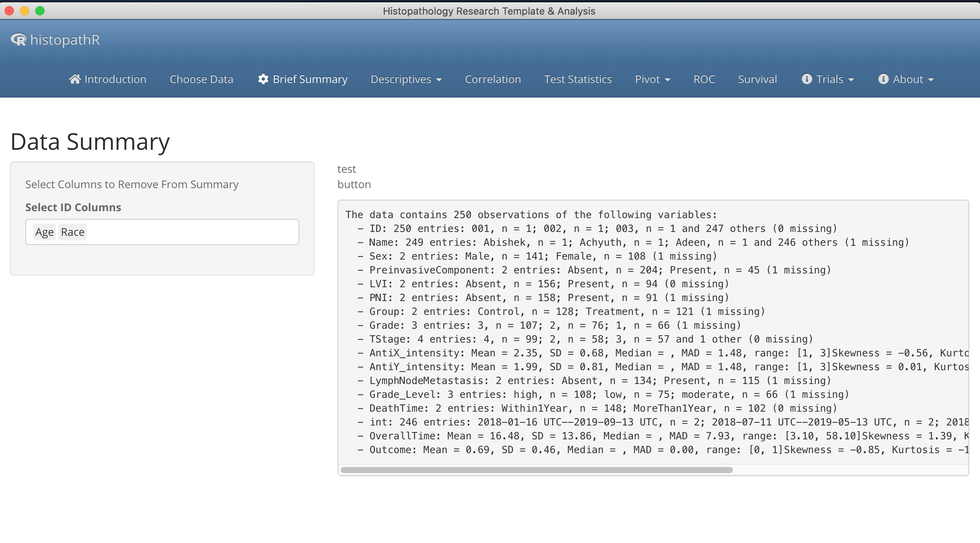The image size is (980, 543).
Task: Select the Survival tab
Action: pos(757,79)
